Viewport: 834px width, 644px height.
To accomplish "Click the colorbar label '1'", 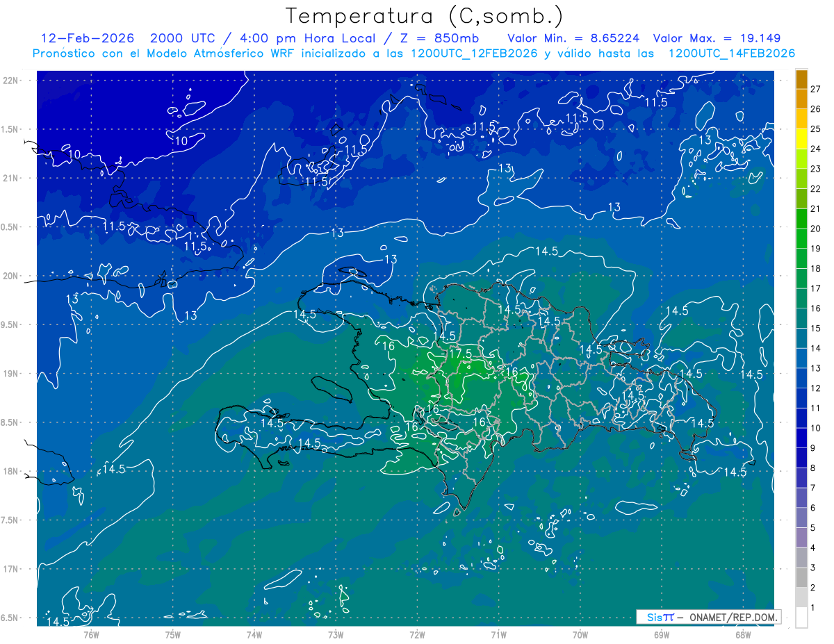I will (812, 608).
